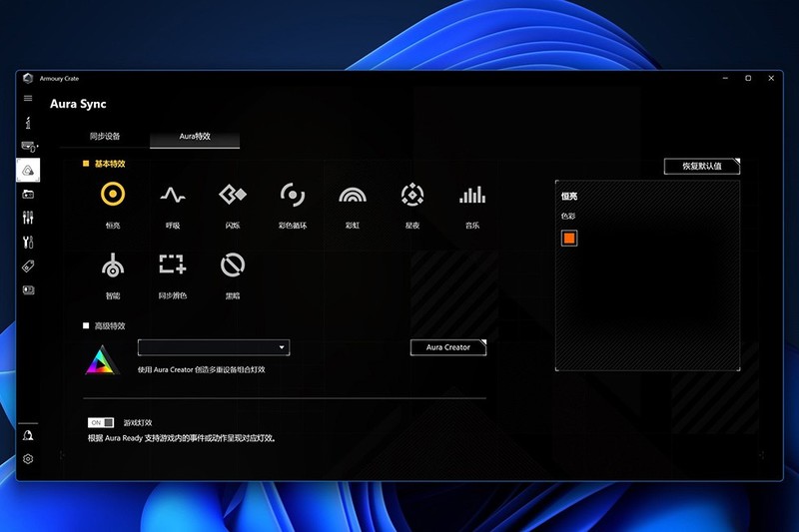Select the 呼吸 breathing effect icon

pyautogui.click(x=173, y=195)
